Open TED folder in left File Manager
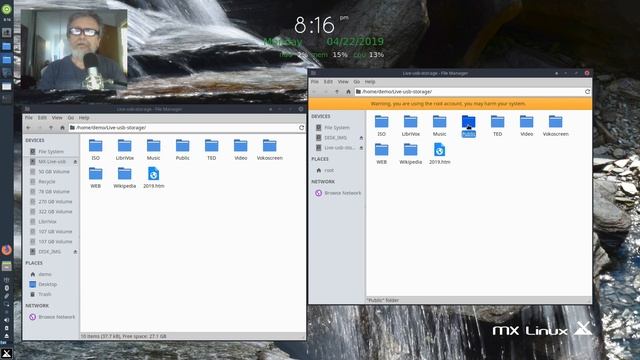This screenshot has width=640, height=360. [211, 149]
